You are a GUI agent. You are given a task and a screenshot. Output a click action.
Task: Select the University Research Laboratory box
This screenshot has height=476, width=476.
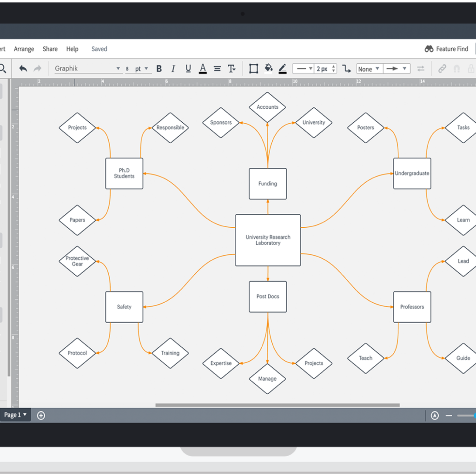pyautogui.click(x=268, y=240)
